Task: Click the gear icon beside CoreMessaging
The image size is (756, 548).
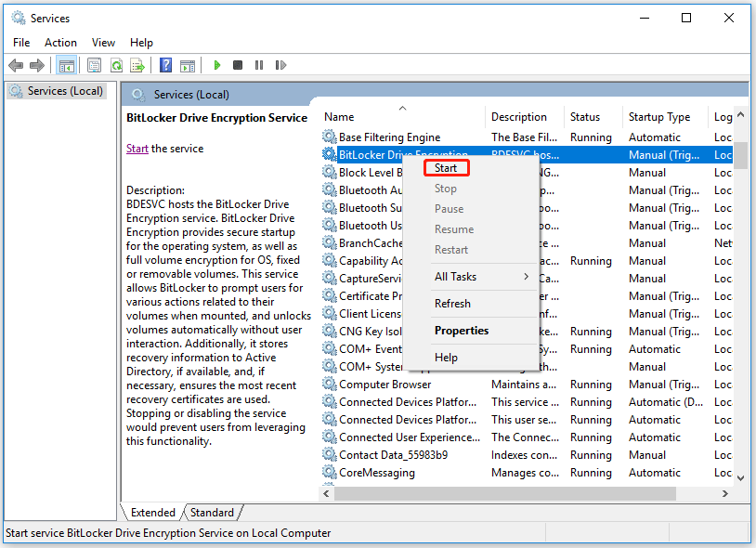Action: [330, 473]
